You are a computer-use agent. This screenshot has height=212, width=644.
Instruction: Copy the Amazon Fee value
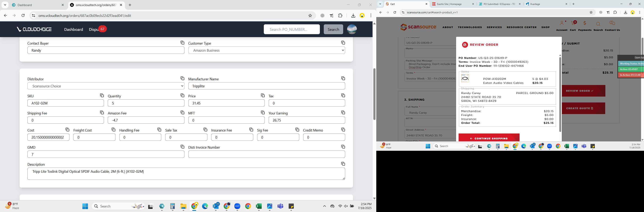(182, 113)
